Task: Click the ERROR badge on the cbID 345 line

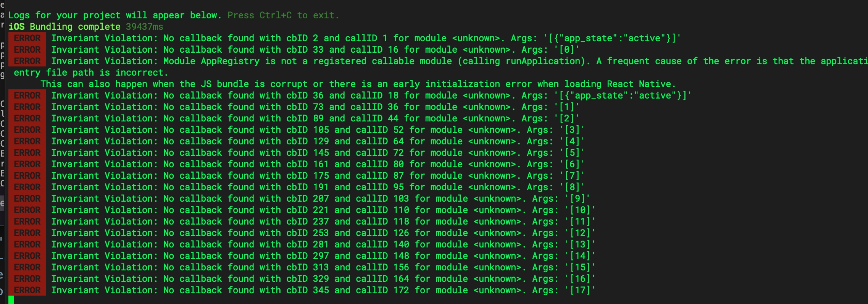Action: pyautogui.click(x=27, y=290)
